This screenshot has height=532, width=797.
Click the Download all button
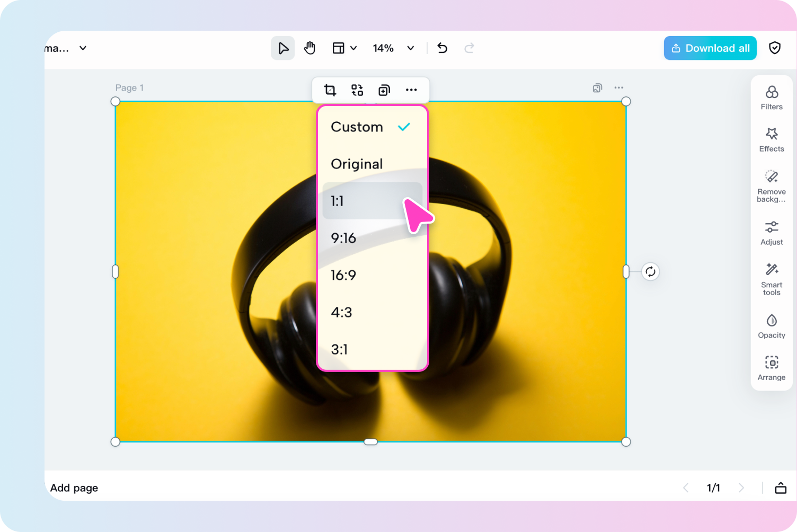point(710,48)
